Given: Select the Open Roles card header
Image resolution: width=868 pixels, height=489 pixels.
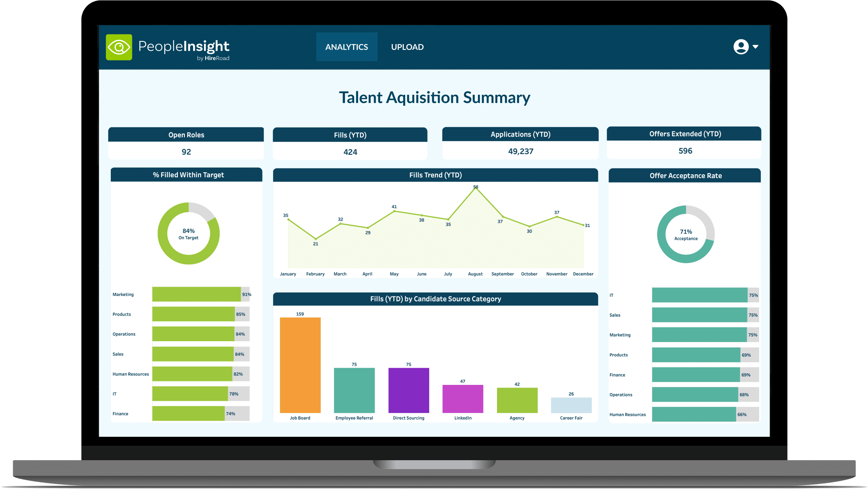Looking at the screenshot, I should [x=186, y=135].
